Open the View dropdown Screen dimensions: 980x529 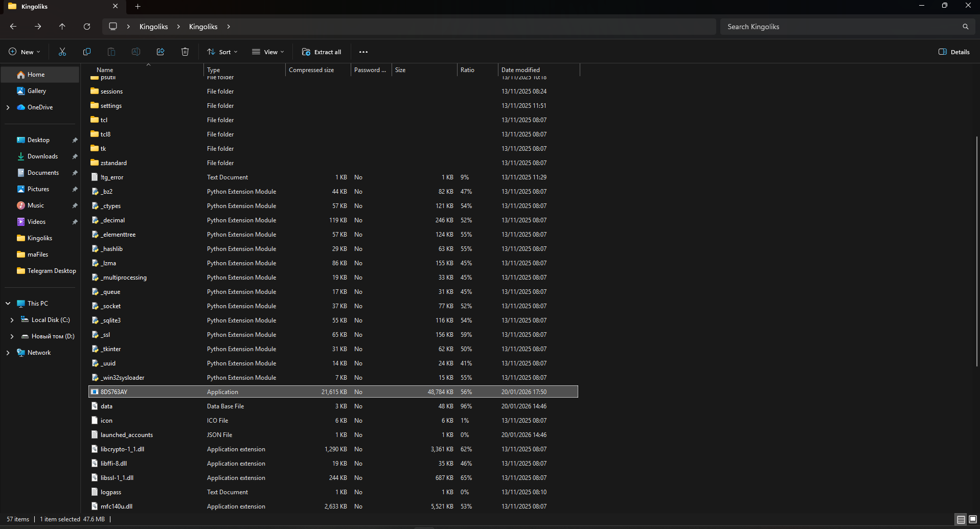268,52
